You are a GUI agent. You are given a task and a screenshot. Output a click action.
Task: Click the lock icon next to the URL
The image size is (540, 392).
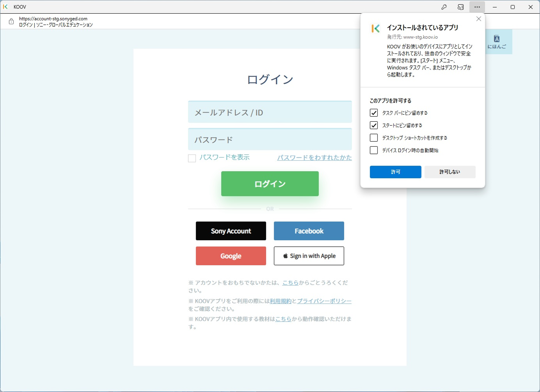(x=11, y=21)
